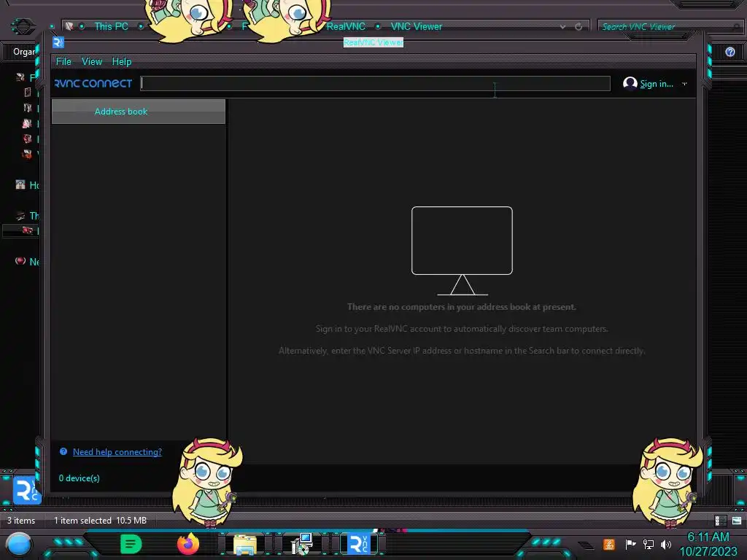747x560 pixels.
Task: Select the VNC Viewer file icon in Explorer
Action: 27,490
